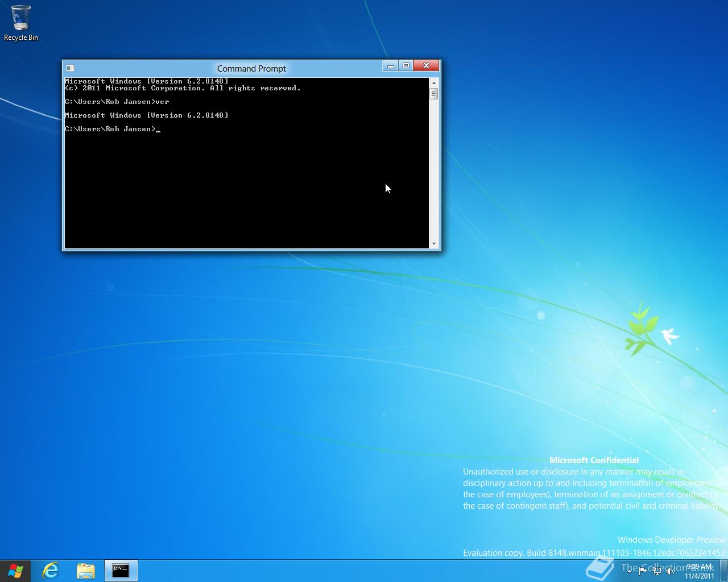Click the taskbar clock showing 9:59 AM
Screen dimensions: 728x582
[x=699, y=571]
